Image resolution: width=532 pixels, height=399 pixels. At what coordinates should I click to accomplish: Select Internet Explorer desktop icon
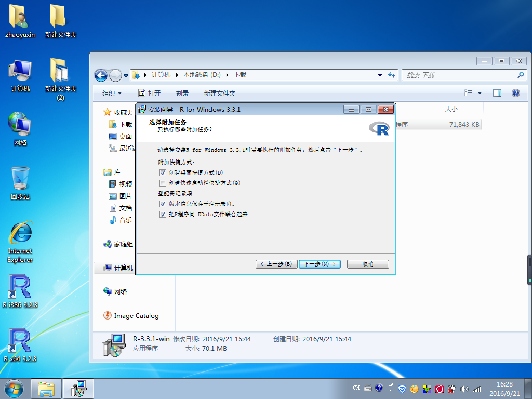coord(20,242)
